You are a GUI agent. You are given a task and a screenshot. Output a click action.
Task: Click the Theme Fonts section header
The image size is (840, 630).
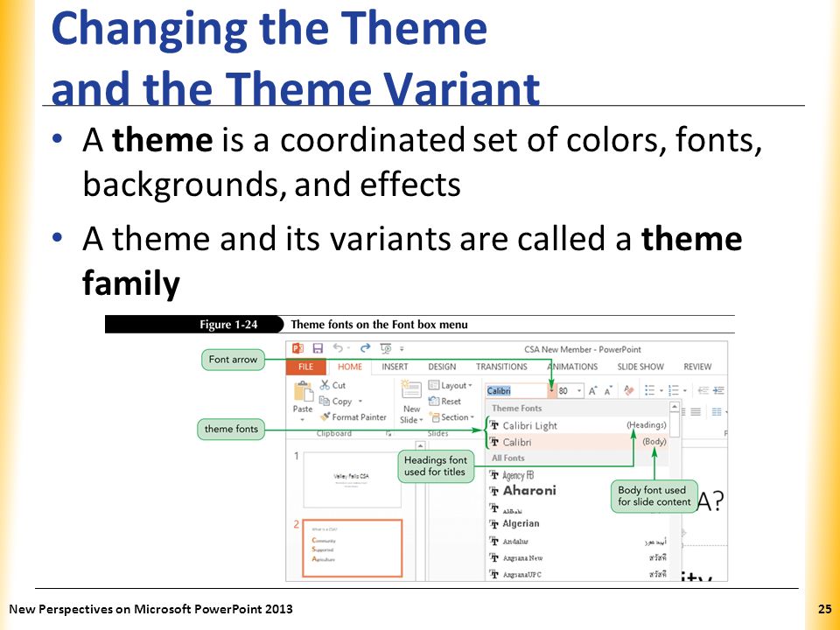click(x=577, y=409)
